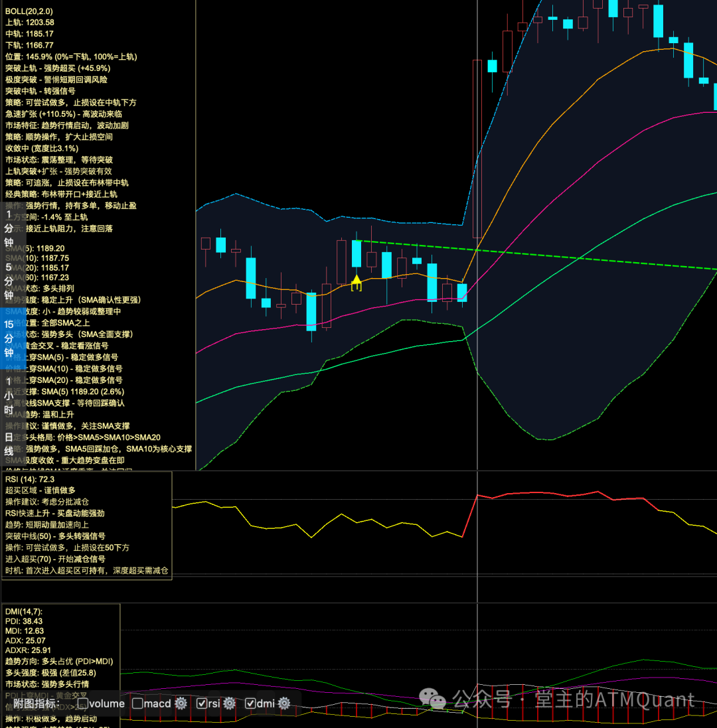Click the 中轨: 1185.17 value

29,34
